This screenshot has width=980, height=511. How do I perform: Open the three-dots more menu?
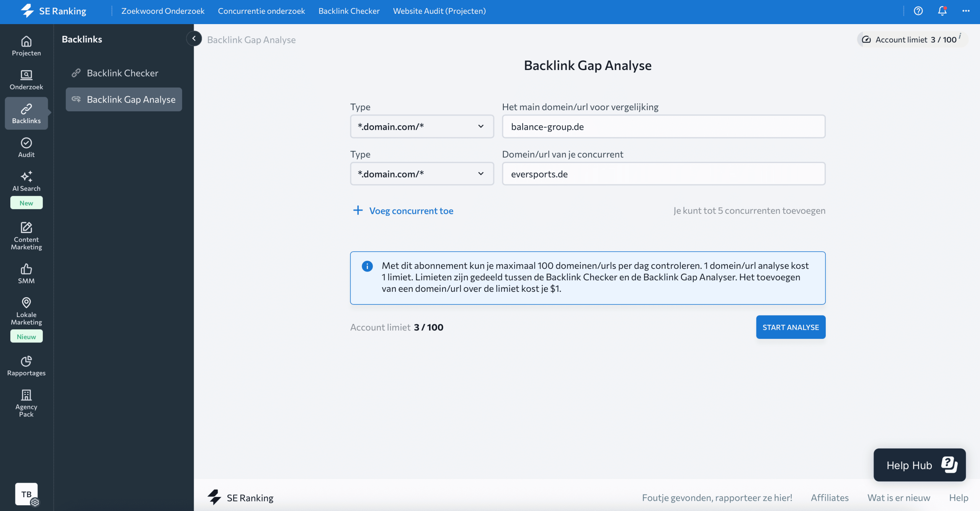point(966,11)
